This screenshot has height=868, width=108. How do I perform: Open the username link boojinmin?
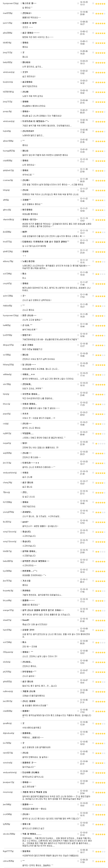click(8, 82)
